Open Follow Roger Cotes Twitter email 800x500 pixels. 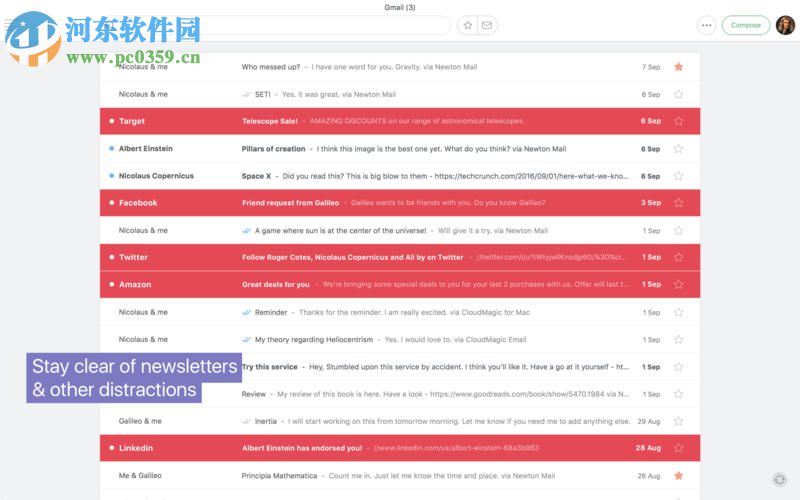[400, 258]
